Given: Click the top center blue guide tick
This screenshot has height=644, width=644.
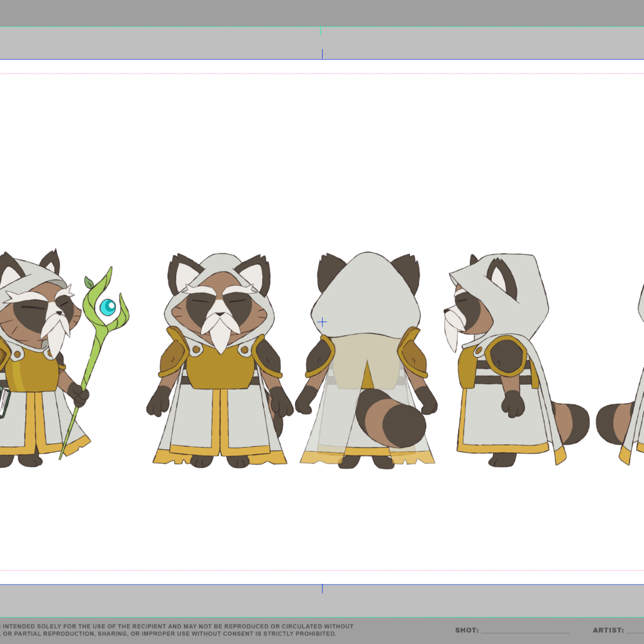Looking at the screenshot, I should point(322,53).
